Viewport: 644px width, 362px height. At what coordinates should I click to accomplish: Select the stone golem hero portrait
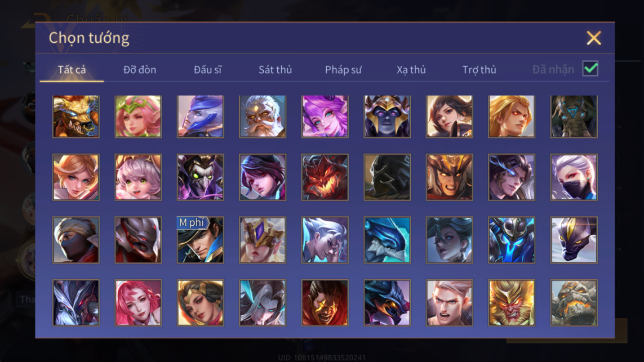[x=574, y=302]
